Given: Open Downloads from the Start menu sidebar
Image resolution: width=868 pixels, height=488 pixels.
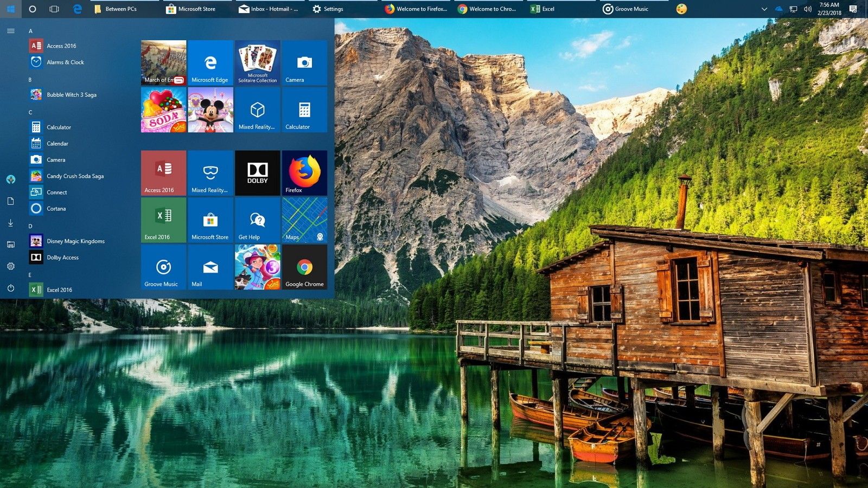Looking at the screenshot, I should pyautogui.click(x=11, y=222).
